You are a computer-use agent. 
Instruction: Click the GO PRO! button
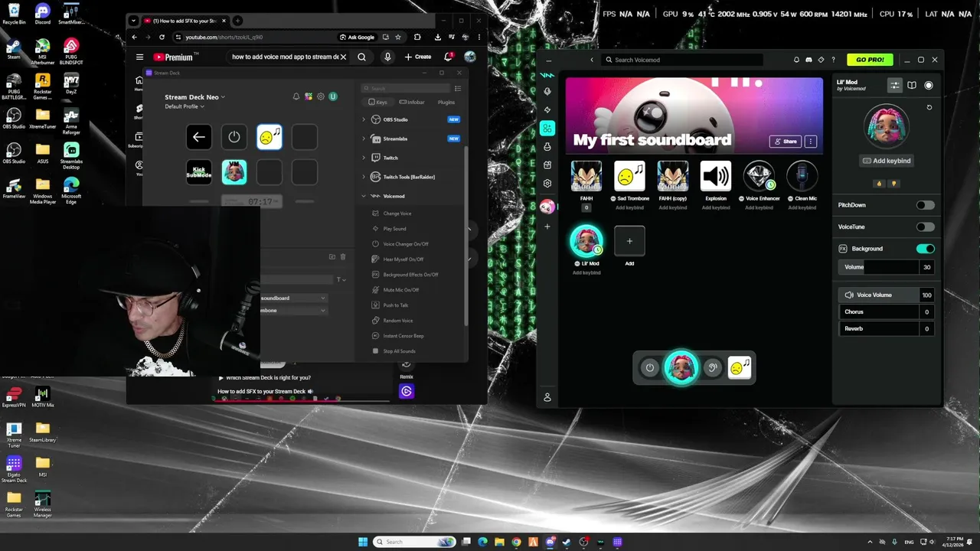click(870, 60)
